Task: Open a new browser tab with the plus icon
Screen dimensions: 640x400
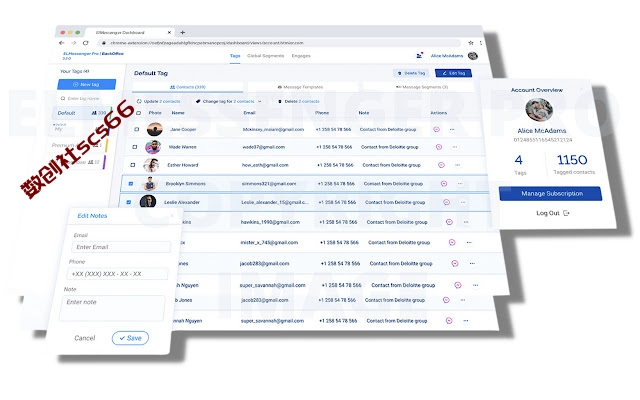Action: 182,32
